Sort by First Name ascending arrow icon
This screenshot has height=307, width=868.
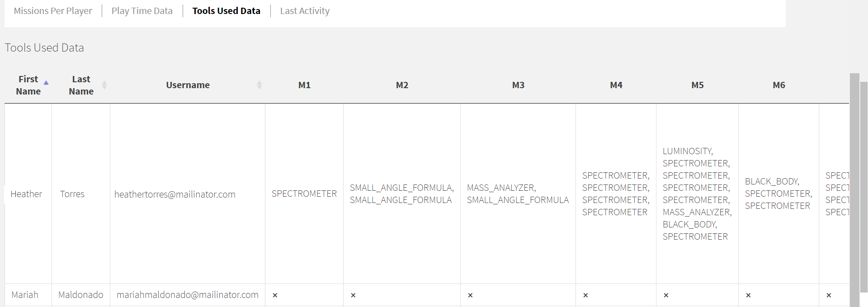[x=46, y=83]
